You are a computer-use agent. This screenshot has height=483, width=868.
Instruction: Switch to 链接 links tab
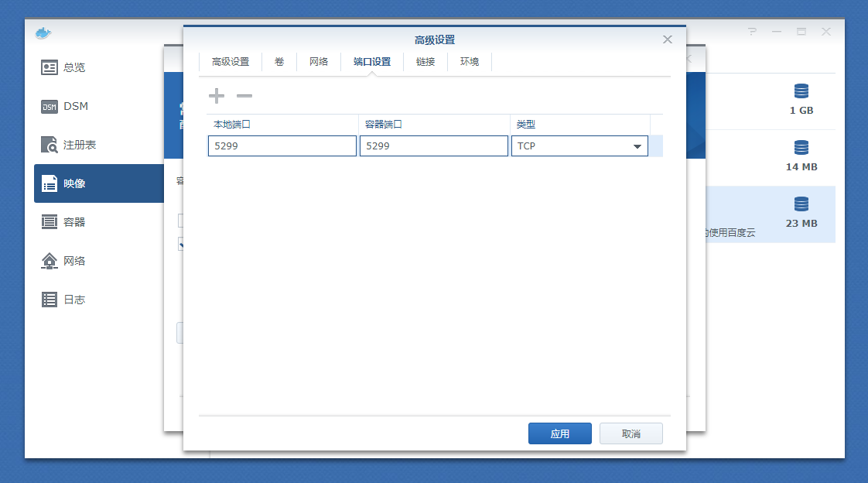pos(425,62)
